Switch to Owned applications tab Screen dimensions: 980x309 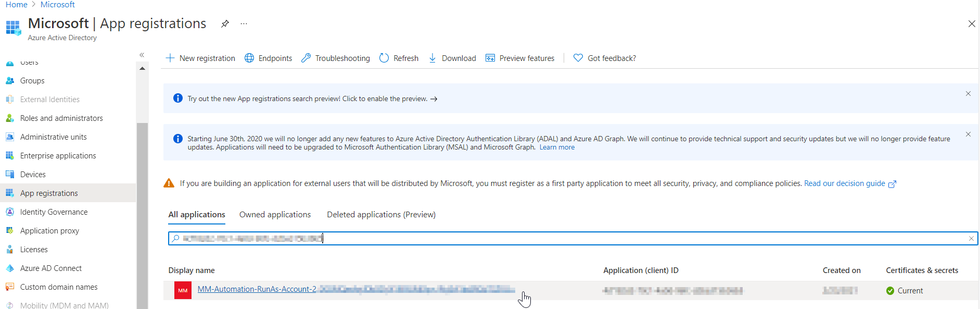(275, 215)
